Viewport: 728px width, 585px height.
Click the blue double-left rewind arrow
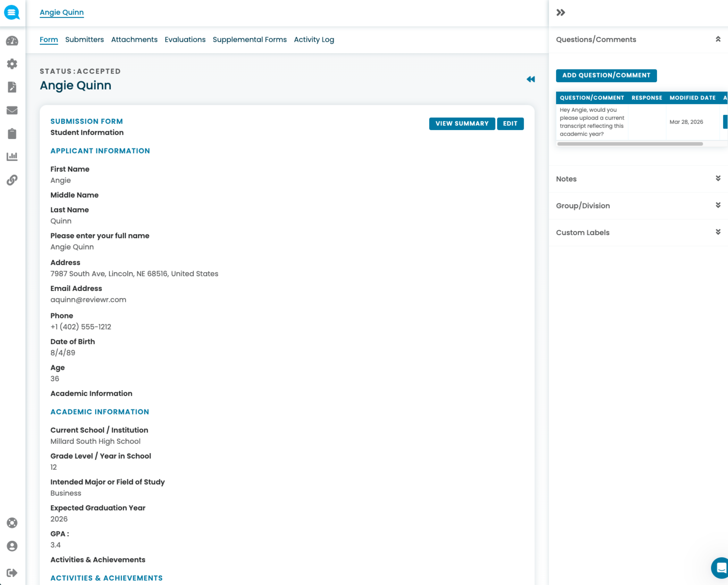coord(531,79)
